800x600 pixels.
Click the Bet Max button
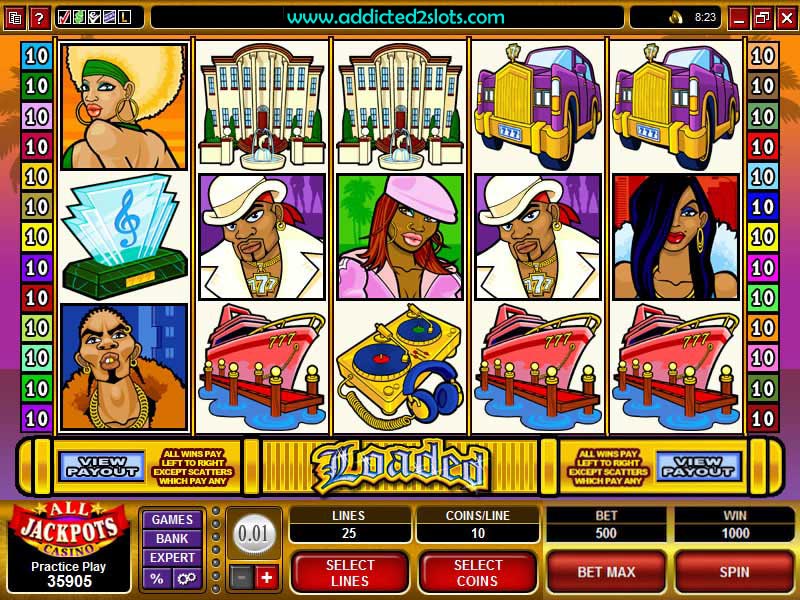[x=606, y=572]
